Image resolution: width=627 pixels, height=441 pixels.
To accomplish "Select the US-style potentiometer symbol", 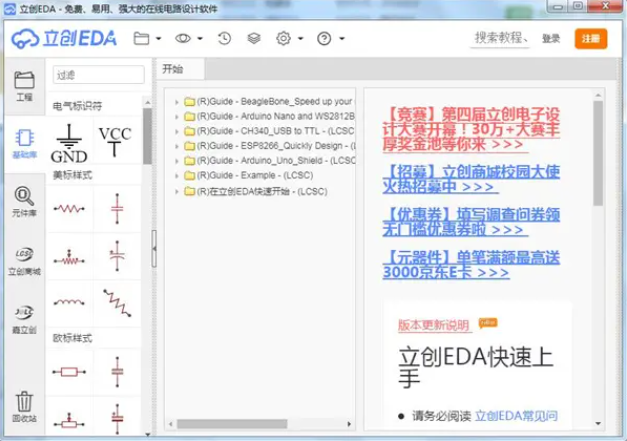I will tap(69, 258).
